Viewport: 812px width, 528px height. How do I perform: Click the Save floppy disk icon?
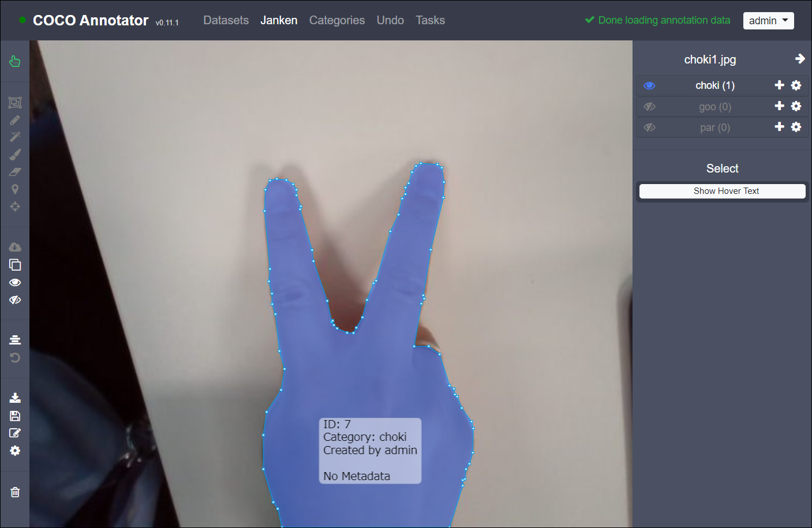tap(15, 415)
